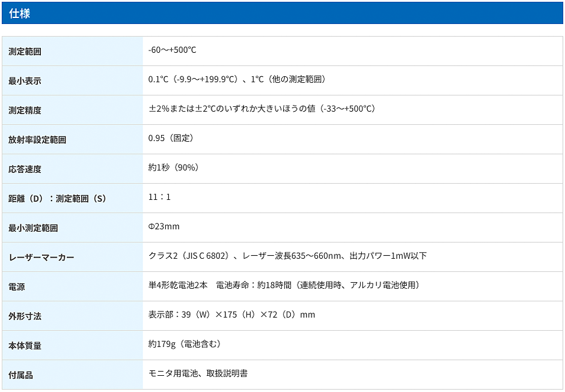565x392 pixels.
Task: Click the 仕様 section header
Action: (20, 13)
